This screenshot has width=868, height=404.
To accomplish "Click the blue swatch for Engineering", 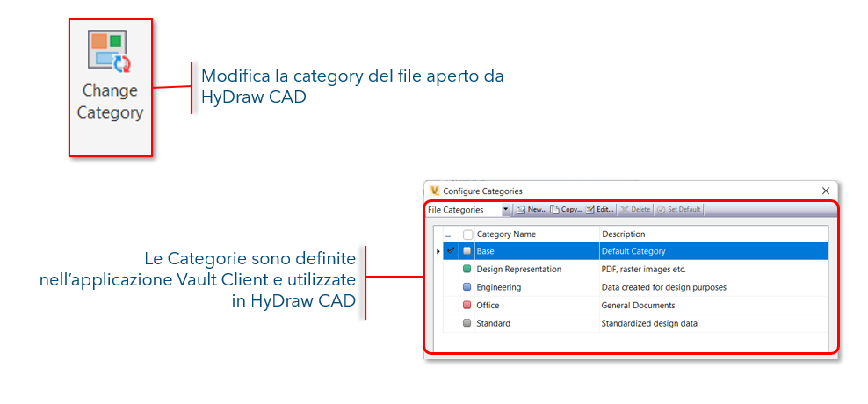I will click(467, 287).
